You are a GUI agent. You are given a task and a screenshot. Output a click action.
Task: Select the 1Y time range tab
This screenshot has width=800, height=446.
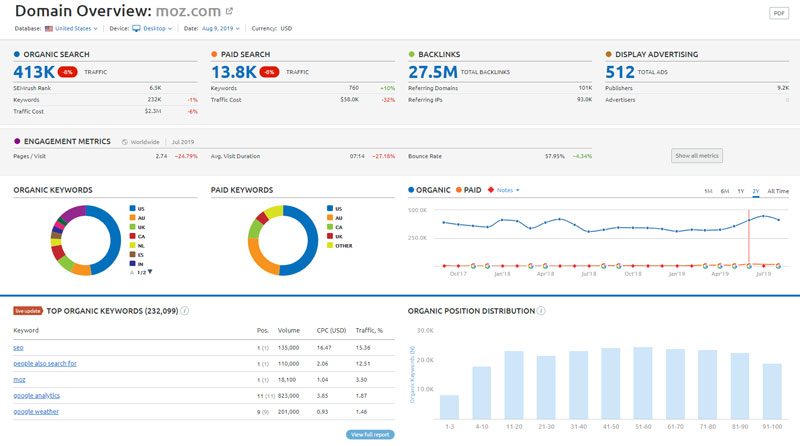741,191
